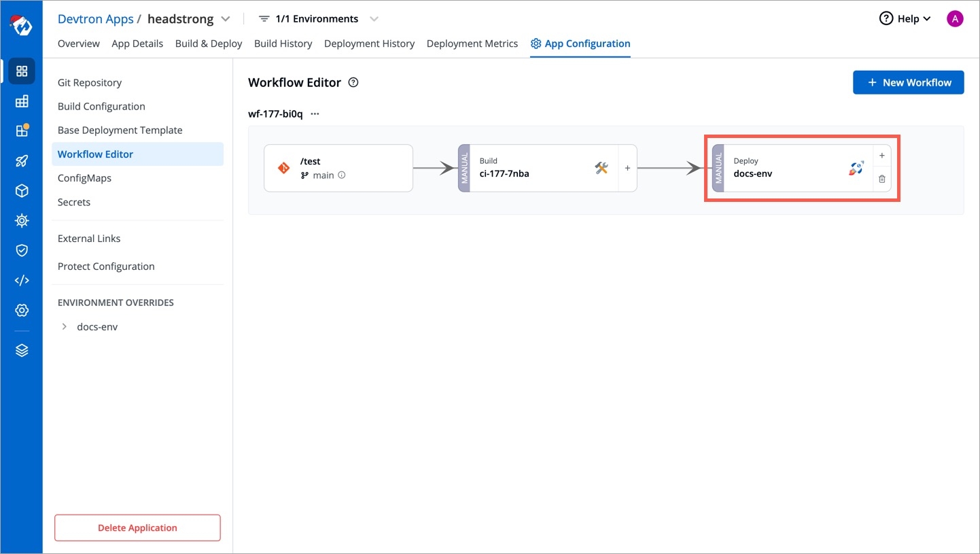Click the help icon beside Workflow Editor heading

point(353,83)
